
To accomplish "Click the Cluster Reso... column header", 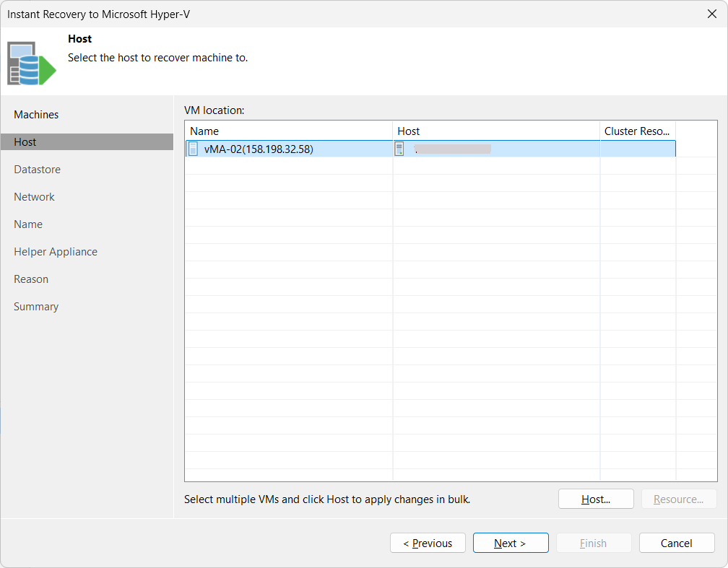I will pyautogui.click(x=638, y=131).
